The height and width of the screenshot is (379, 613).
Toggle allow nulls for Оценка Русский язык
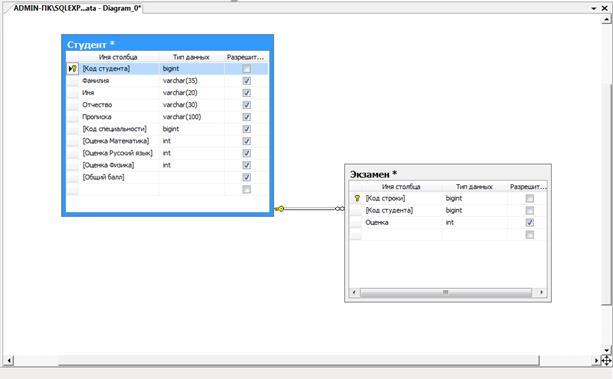click(246, 153)
